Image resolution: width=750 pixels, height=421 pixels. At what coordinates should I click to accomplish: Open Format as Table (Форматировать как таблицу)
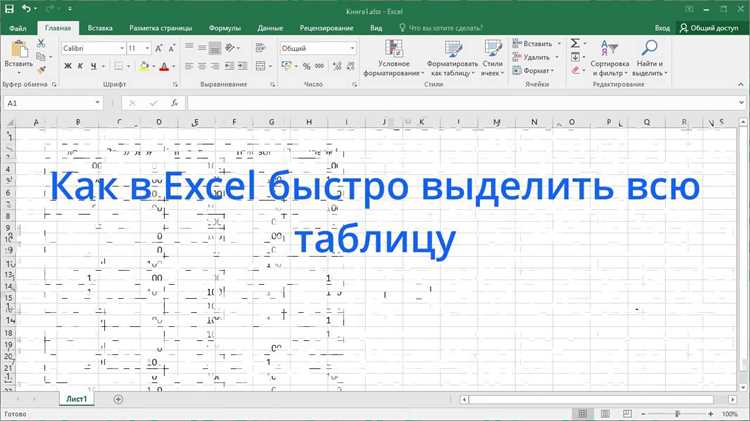pyautogui.click(x=452, y=58)
